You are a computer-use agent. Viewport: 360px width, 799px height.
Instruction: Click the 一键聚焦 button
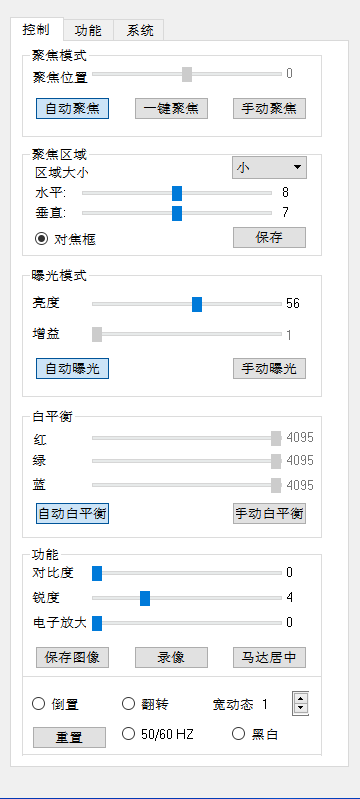[171, 109]
